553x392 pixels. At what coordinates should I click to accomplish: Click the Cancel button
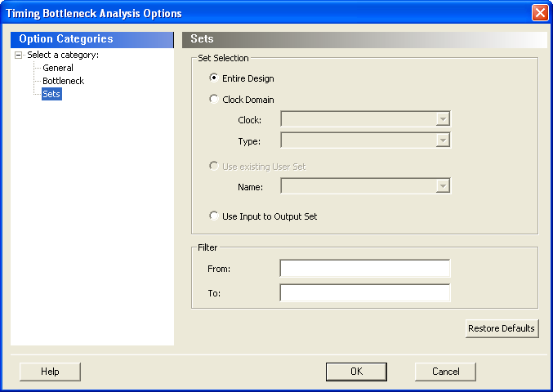click(445, 372)
